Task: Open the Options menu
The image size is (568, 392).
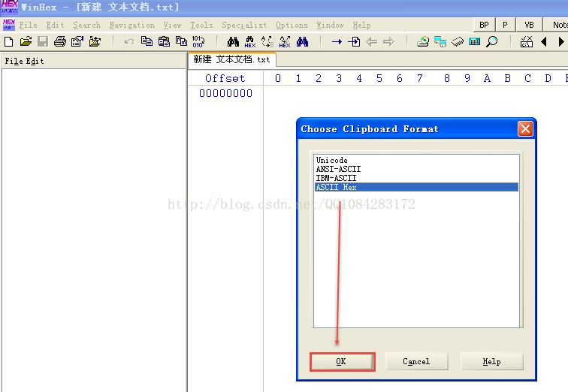Action: pos(292,25)
